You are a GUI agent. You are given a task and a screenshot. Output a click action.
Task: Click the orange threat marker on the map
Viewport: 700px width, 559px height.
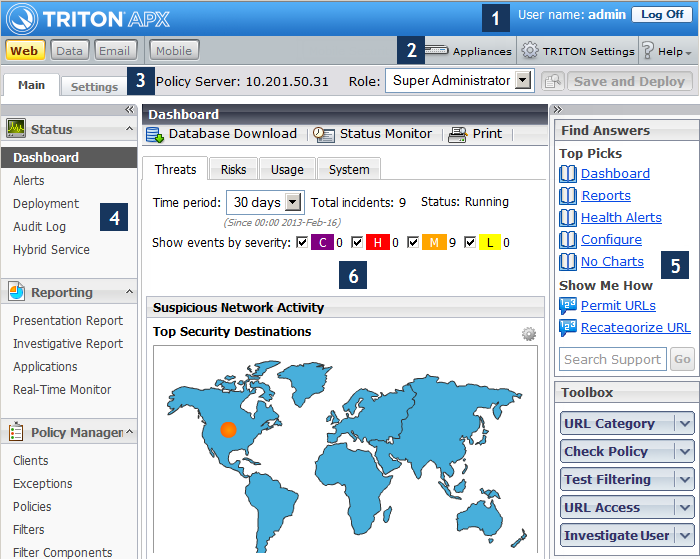[x=228, y=430]
